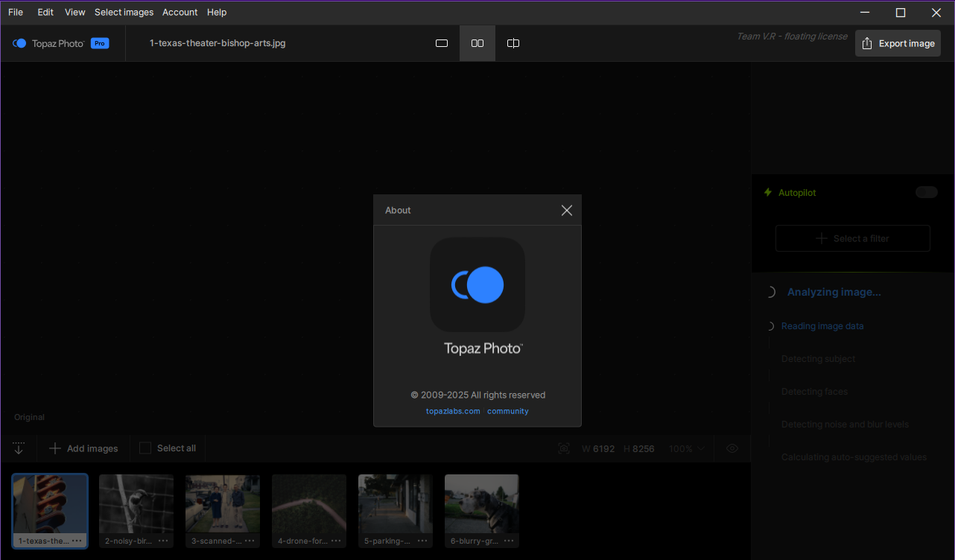This screenshot has width=955, height=560.
Task: Open options menu for 5-parking thumbnail
Action: coord(422,541)
